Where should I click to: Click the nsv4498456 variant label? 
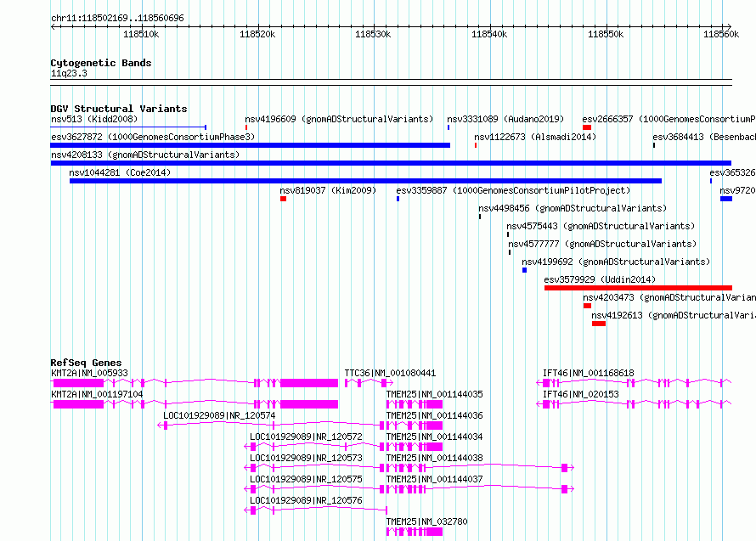[x=573, y=208]
